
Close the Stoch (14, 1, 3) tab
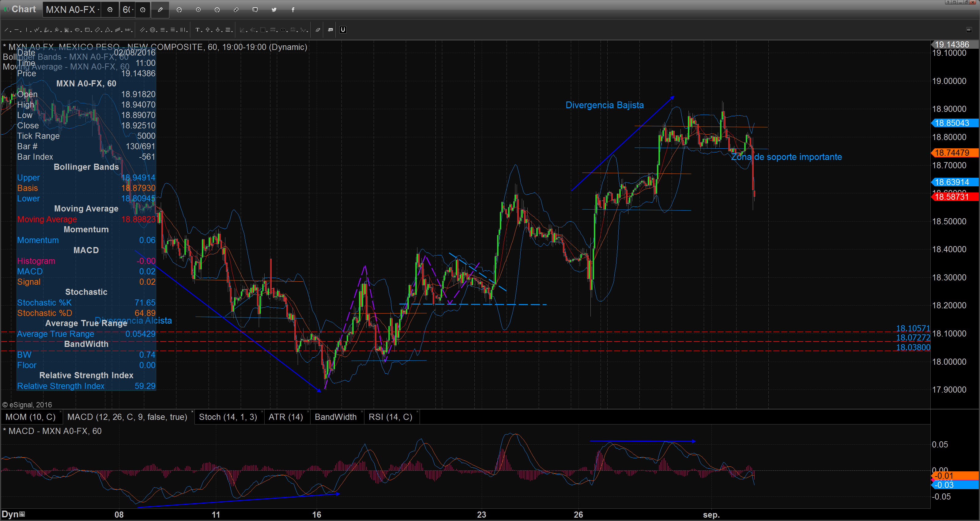tap(262, 412)
